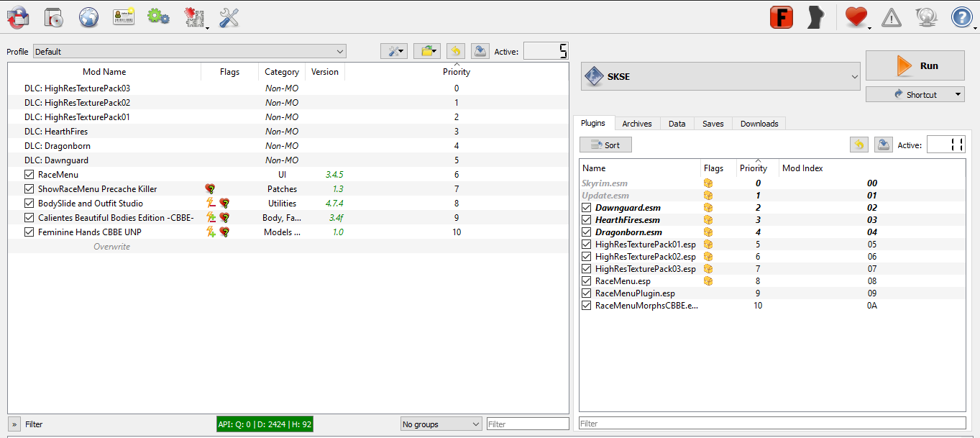Launch the body silhouette shortcut icon

point(815,17)
